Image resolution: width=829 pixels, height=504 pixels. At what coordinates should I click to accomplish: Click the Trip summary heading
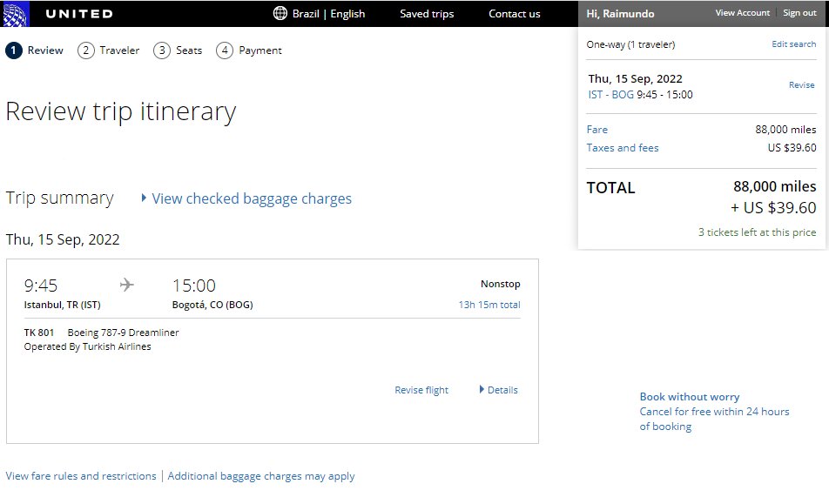click(x=60, y=198)
